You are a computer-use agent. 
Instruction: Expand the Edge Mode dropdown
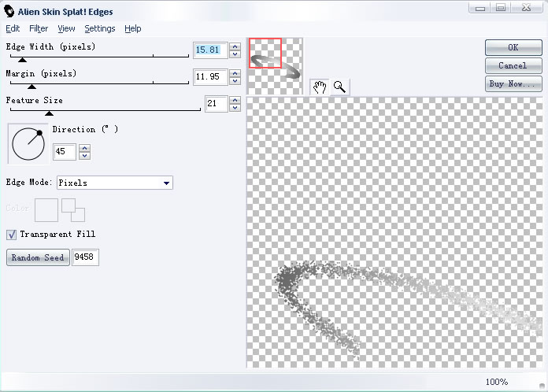166,183
